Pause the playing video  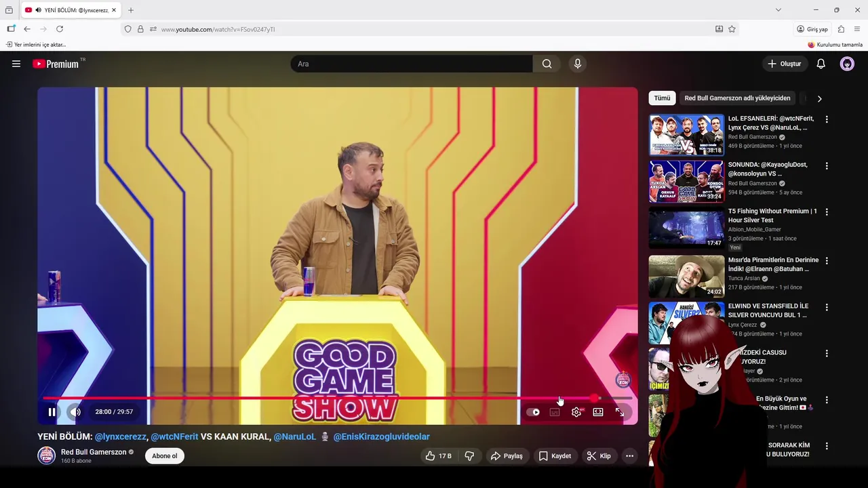52,411
